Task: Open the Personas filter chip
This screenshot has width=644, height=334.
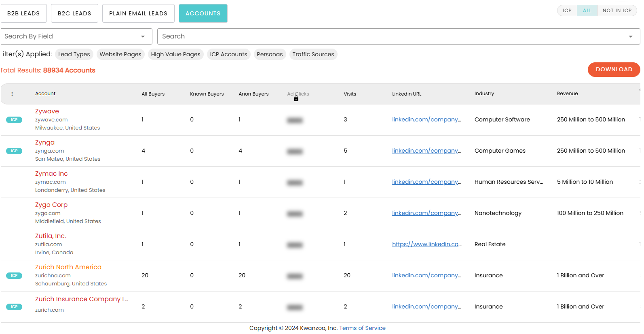Action: click(x=270, y=54)
